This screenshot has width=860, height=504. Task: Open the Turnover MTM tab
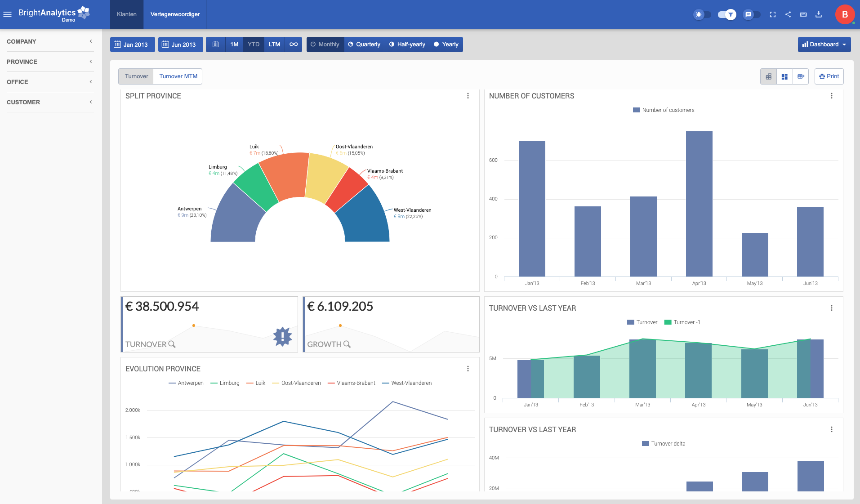tap(178, 76)
